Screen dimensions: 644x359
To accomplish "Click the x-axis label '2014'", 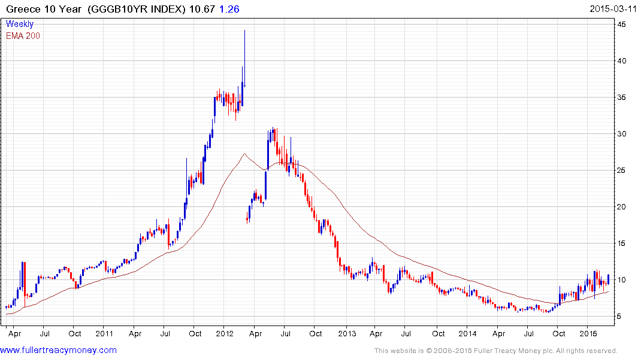I will 467,334.
